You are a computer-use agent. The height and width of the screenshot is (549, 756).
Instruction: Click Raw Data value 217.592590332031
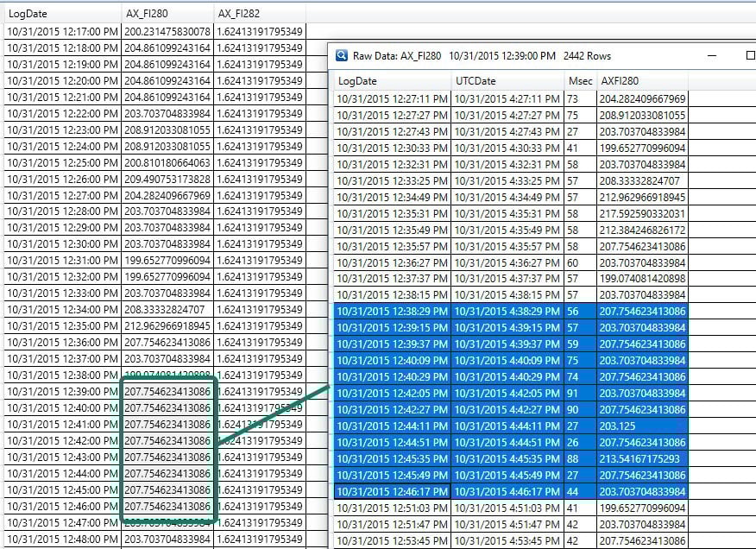642,214
